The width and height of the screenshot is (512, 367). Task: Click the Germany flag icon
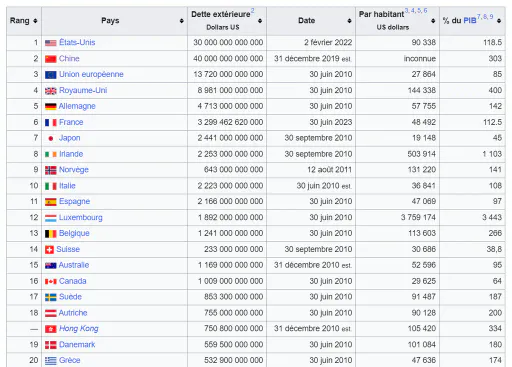[51, 107]
